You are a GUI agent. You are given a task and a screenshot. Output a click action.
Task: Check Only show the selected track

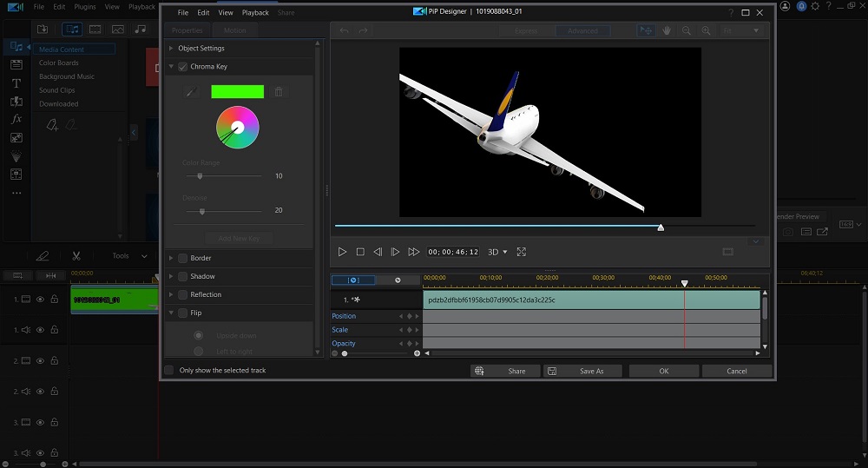coord(168,371)
